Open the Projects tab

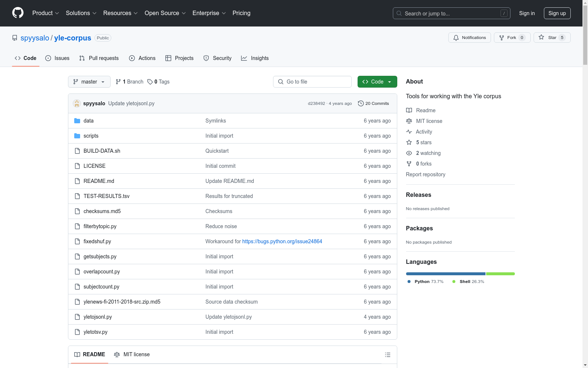pyautogui.click(x=179, y=58)
